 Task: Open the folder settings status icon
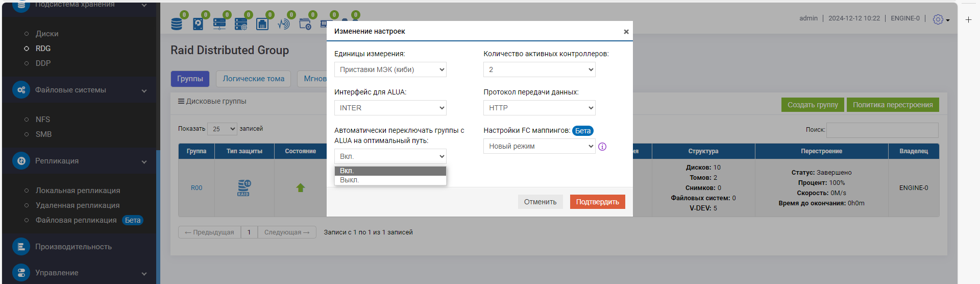[305, 23]
